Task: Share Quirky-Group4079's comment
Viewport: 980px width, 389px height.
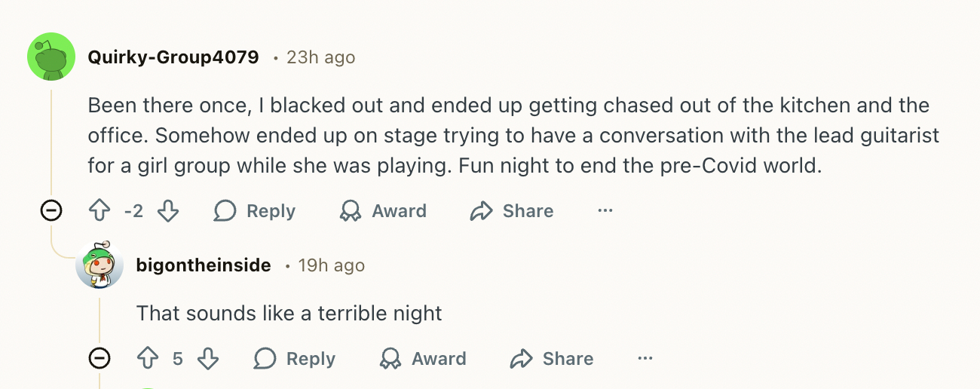Action: [512, 211]
